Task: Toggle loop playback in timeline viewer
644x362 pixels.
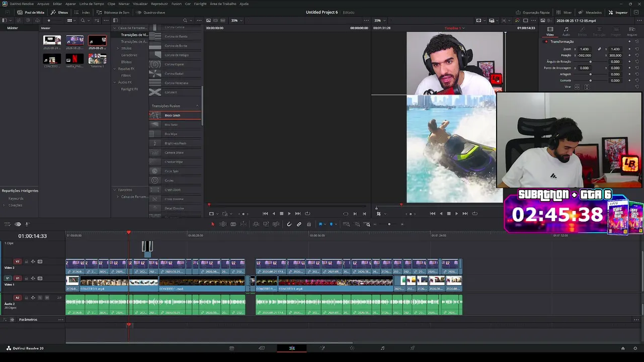Action: [x=474, y=214]
